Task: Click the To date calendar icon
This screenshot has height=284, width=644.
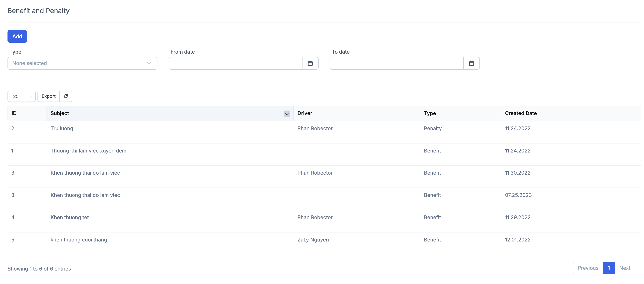Action: [471, 63]
